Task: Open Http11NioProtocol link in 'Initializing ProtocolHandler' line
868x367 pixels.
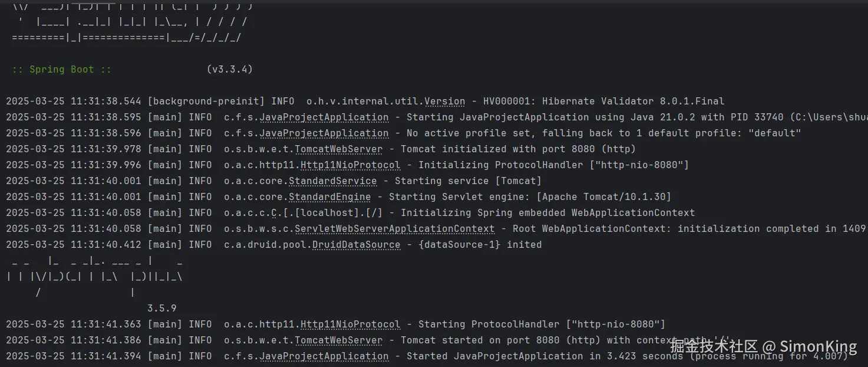Action: pyautogui.click(x=351, y=165)
